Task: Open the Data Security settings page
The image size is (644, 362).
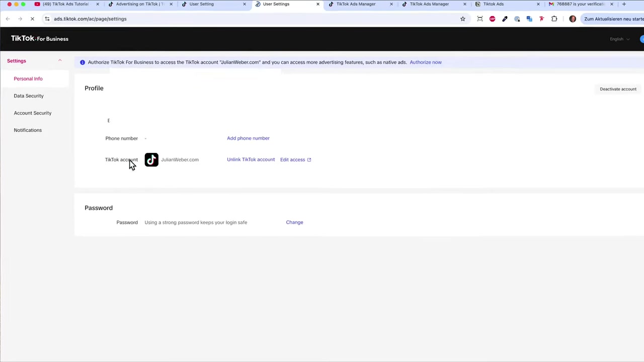Action: click(29, 96)
